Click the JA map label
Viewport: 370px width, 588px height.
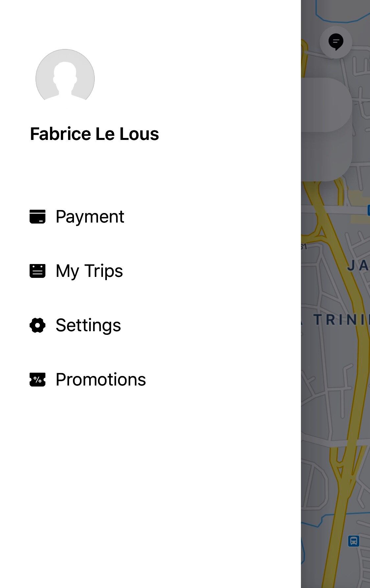358,265
